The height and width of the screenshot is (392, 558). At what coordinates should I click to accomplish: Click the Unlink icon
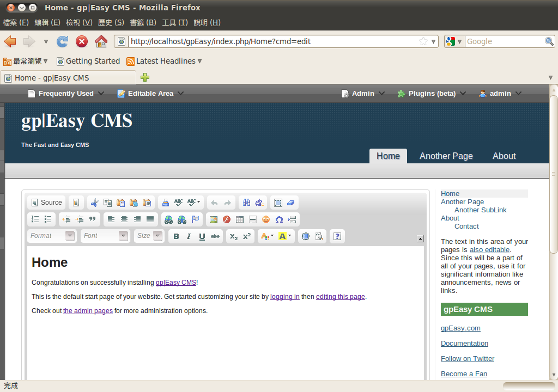click(x=182, y=219)
